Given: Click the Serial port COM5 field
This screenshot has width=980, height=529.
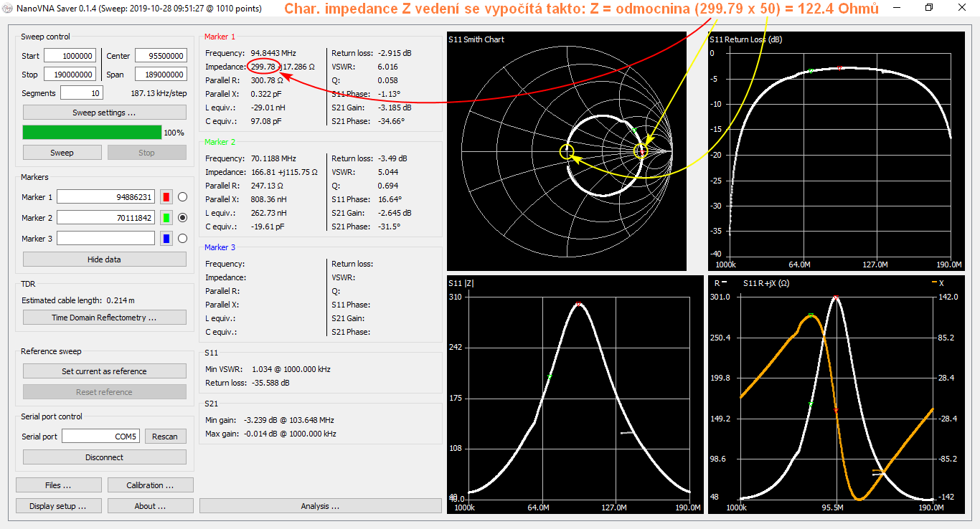Looking at the screenshot, I should tap(100, 437).
